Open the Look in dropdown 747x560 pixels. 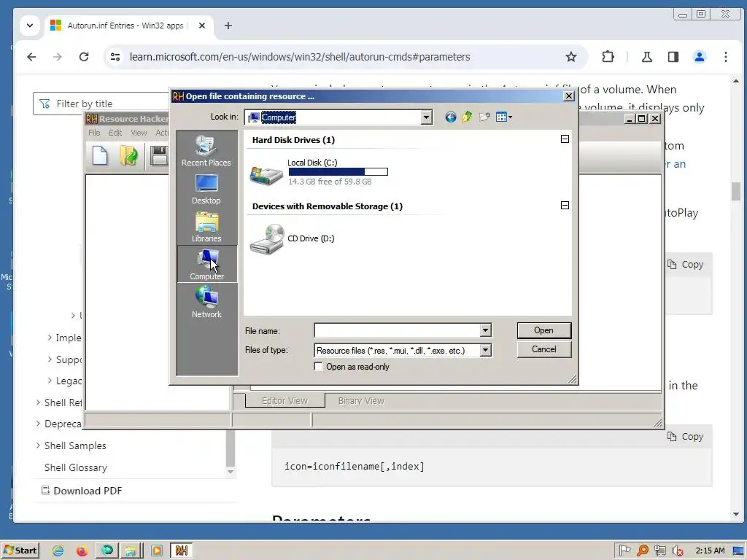[426, 117]
